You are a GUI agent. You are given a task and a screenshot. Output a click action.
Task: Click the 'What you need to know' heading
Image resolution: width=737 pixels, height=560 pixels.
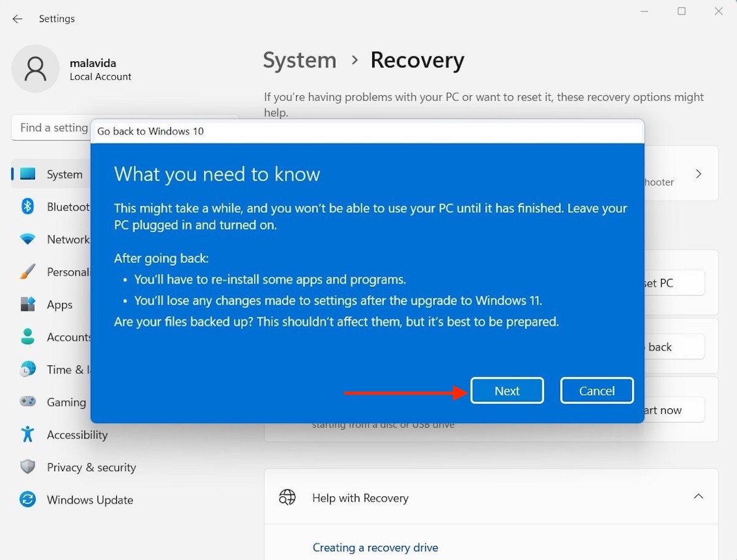point(217,174)
